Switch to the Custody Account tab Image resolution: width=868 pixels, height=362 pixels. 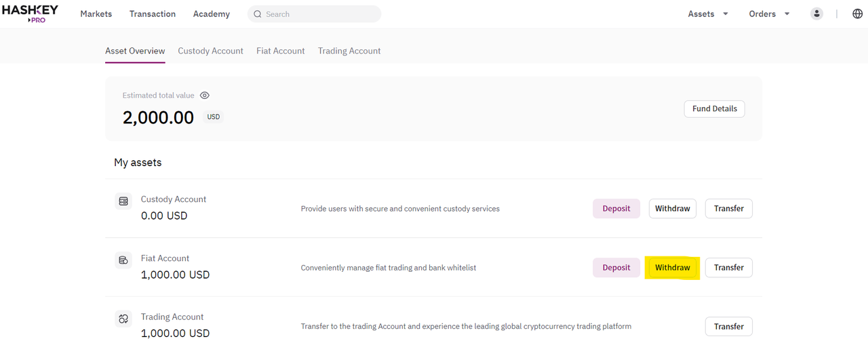[x=210, y=51]
